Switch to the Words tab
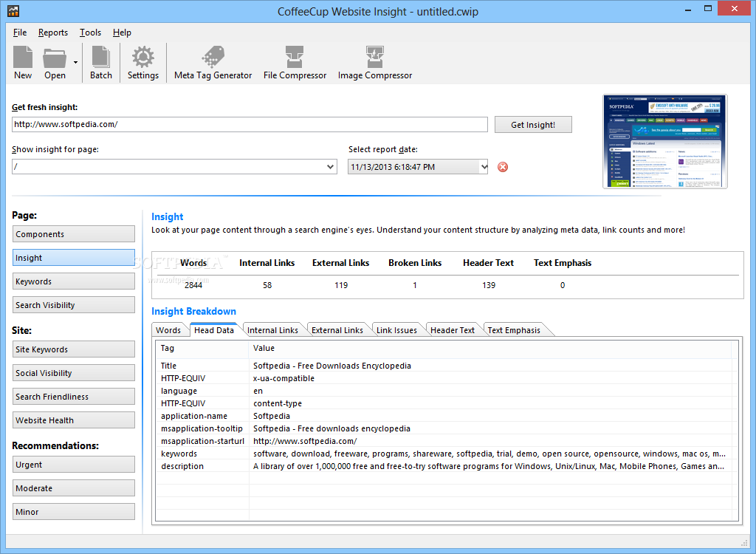The width and height of the screenshot is (756, 554). [x=168, y=330]
